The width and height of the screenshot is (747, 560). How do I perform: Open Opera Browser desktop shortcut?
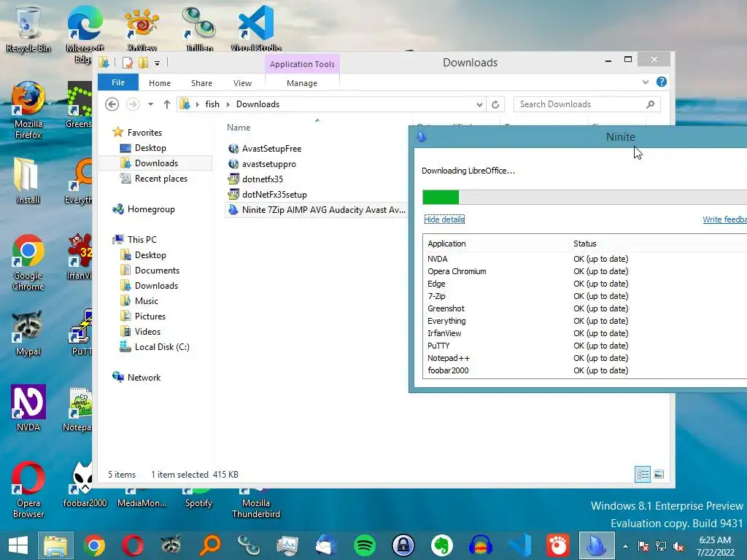(x=28, y=489)
